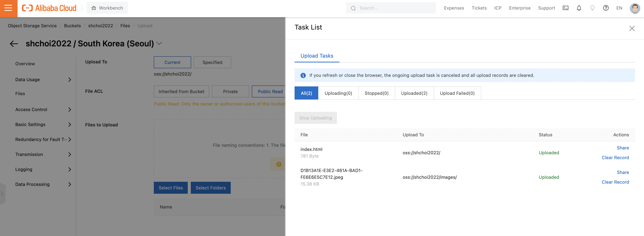Viewport: 644px width, 236px height.
Task: Click the index.html file name
Action: (x=311, y=149)
